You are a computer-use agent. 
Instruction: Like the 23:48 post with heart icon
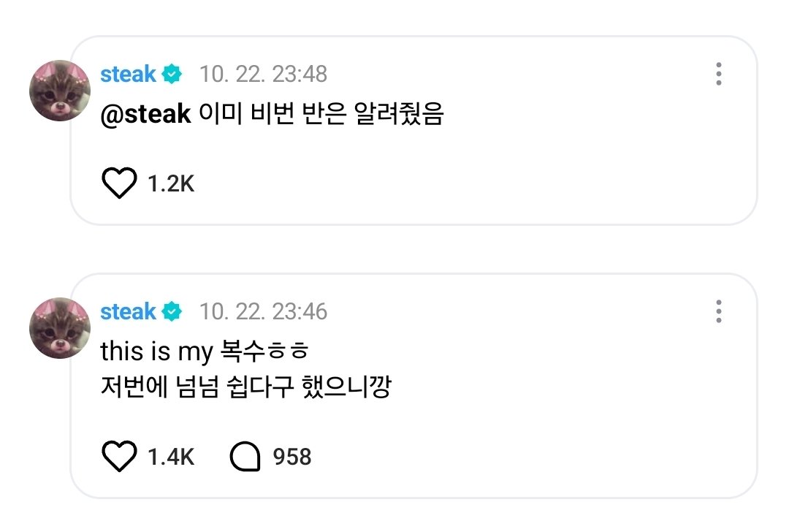pyautogui.click(x=119, y=183)
